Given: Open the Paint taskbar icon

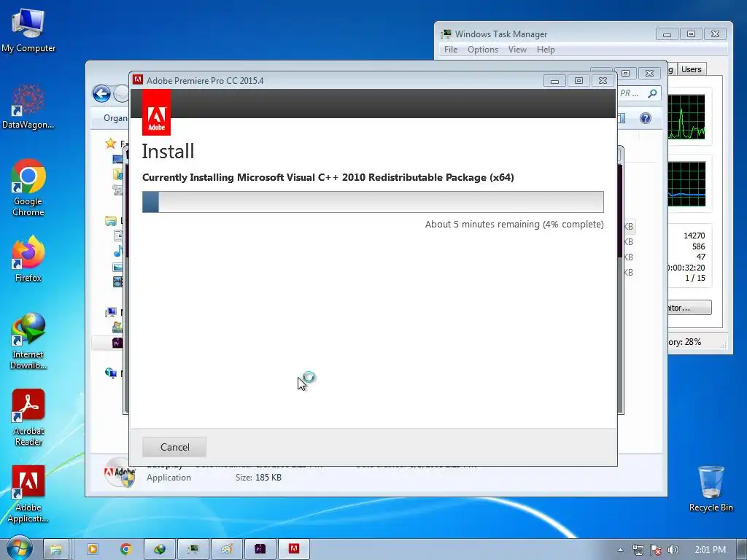Looking at the screenshot, I should coord(226,549).
